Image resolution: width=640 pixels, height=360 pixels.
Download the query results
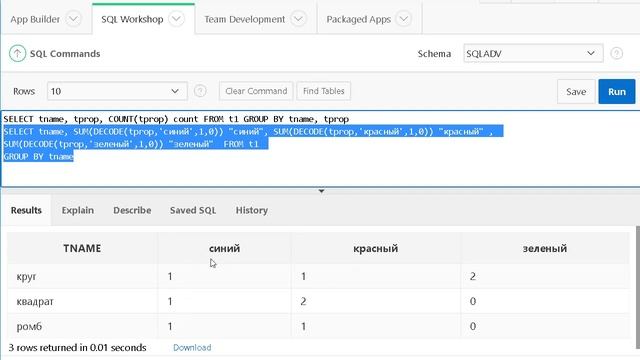coord(192,347)
